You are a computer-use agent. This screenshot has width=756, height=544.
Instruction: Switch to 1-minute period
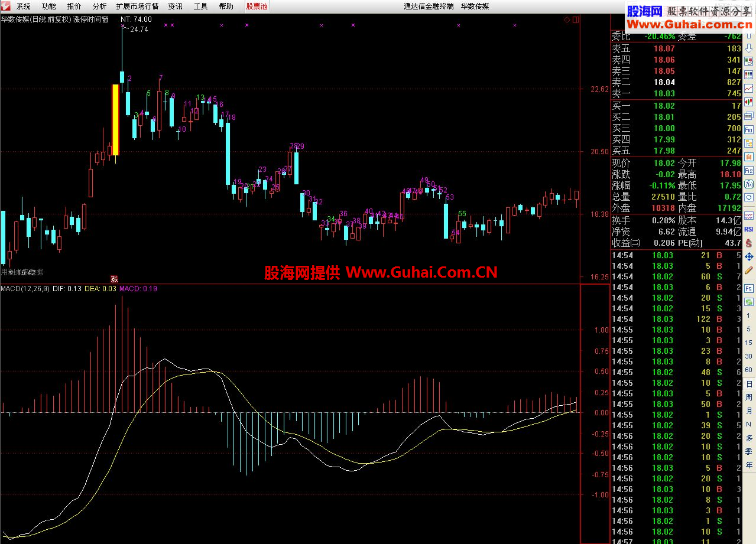coord(749,315)
